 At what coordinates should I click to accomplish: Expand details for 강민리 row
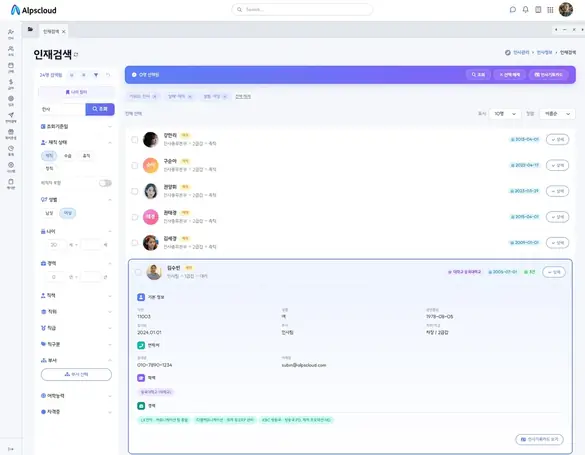point(557,139)
